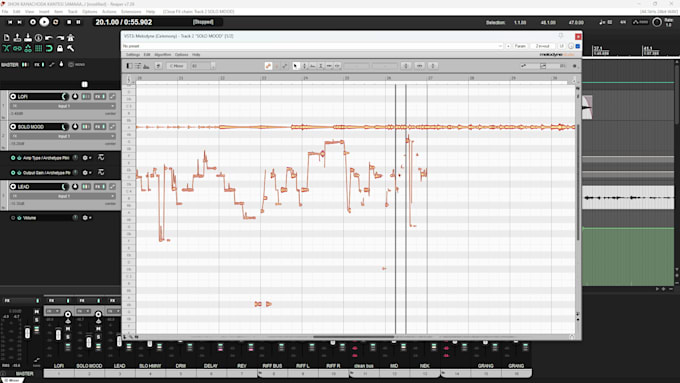Image resolution: width=680 pixels, height=383 pixels.
Task: Click the New Project toolbar icon
Action: (x=7, y=38)
